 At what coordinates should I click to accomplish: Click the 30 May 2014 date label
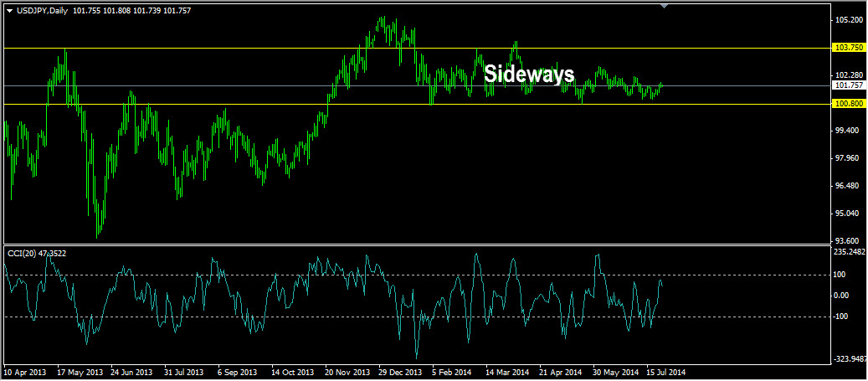tap(614, 372)
